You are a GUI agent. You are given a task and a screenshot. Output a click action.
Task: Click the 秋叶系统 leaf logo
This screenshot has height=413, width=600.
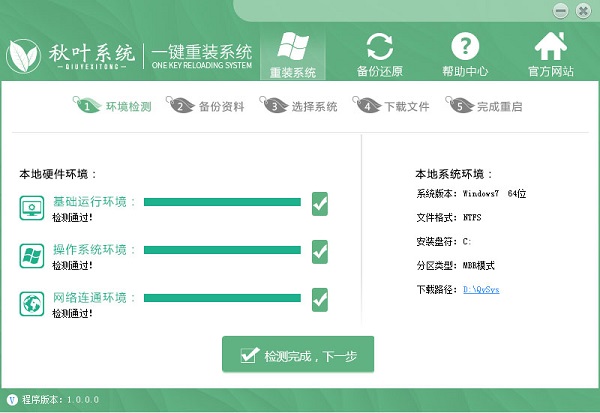28,58
